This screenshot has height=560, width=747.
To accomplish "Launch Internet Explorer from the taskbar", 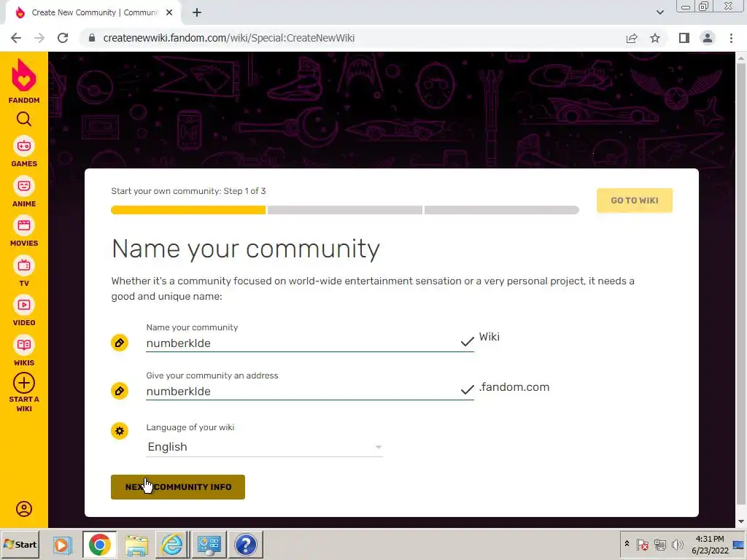I will click(172, 544).
